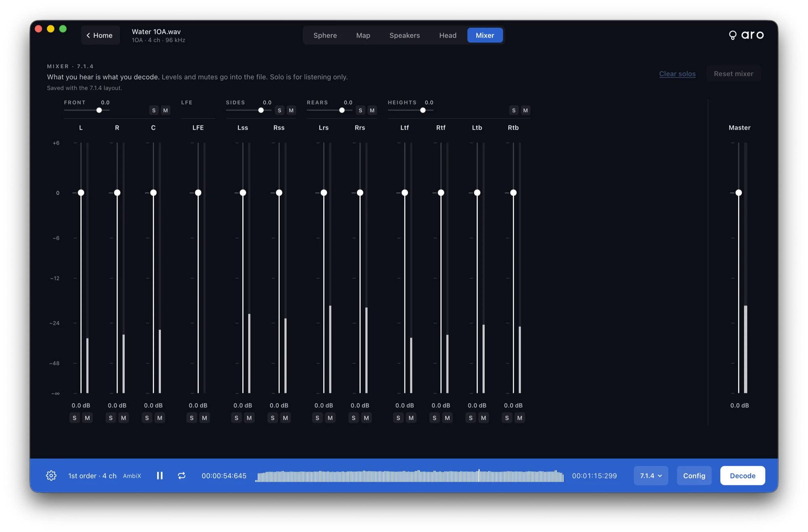This screenshot has width=808, height=532.
Task: Click the aro logo icon
Action: (x=732, y=35)
